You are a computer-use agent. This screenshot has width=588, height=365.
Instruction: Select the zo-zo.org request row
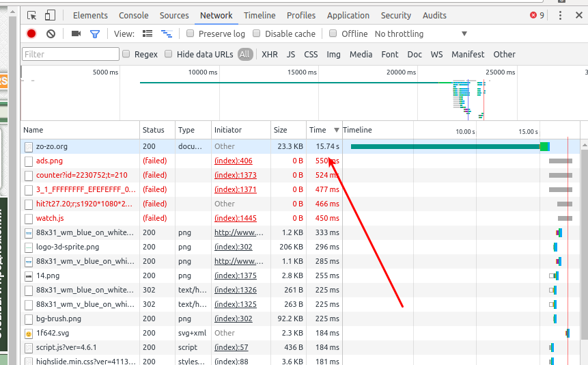tap(52, 146)
